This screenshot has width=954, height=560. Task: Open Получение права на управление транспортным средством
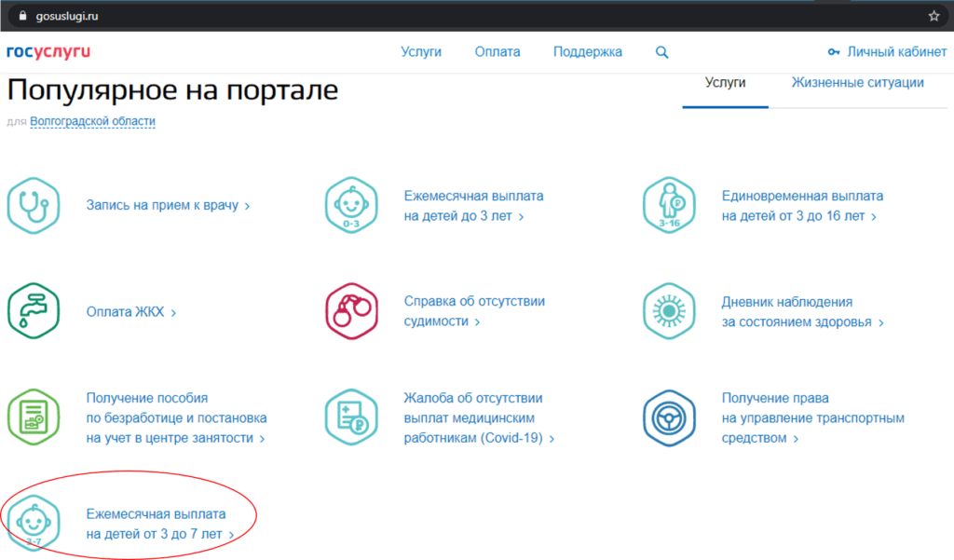812,417
